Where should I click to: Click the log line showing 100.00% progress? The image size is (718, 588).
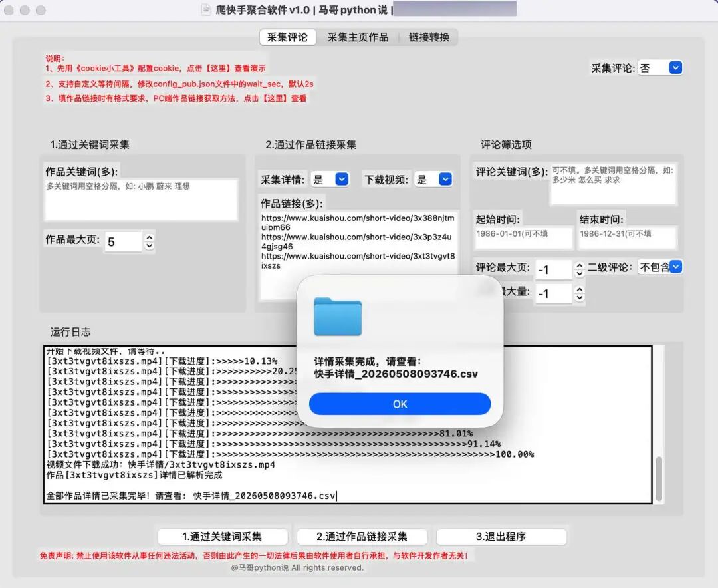[x=290, y=454]
